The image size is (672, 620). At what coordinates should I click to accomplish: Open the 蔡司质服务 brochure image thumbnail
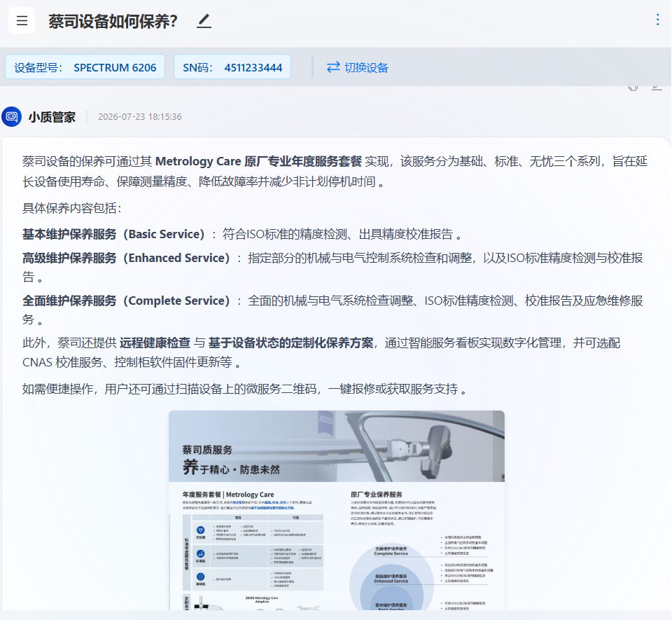tap(337, 510)
